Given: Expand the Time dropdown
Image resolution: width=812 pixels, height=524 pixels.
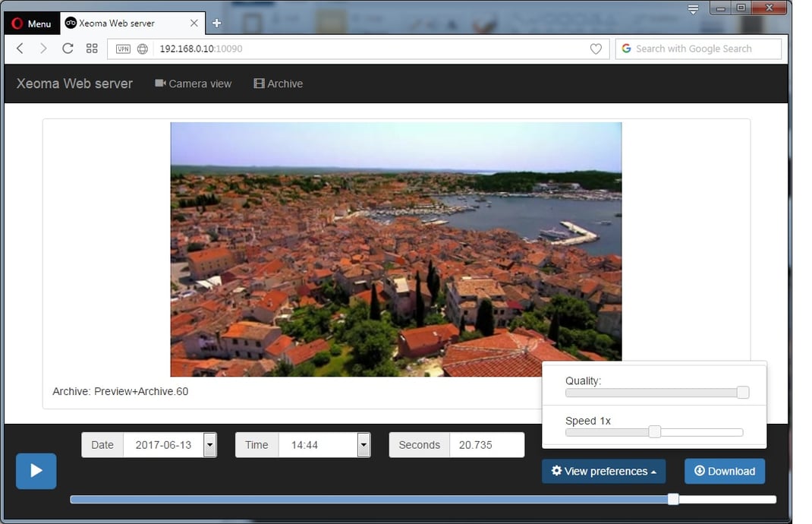Looking at the screenshot, I should [364, 445].
